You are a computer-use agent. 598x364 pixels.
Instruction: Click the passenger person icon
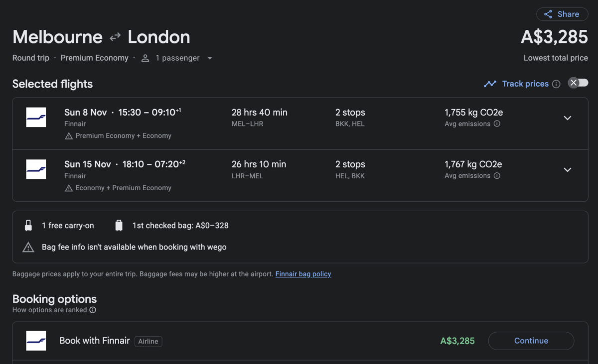pyautogui.click(x=145, y=58)
